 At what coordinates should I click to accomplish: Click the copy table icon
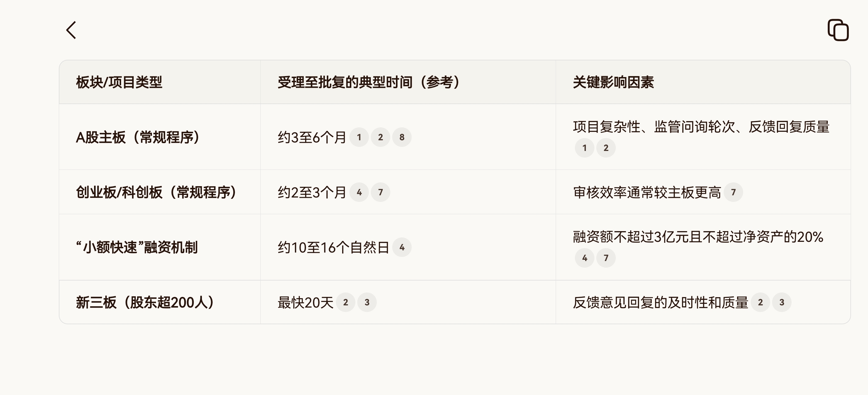[x=838, y=30]
